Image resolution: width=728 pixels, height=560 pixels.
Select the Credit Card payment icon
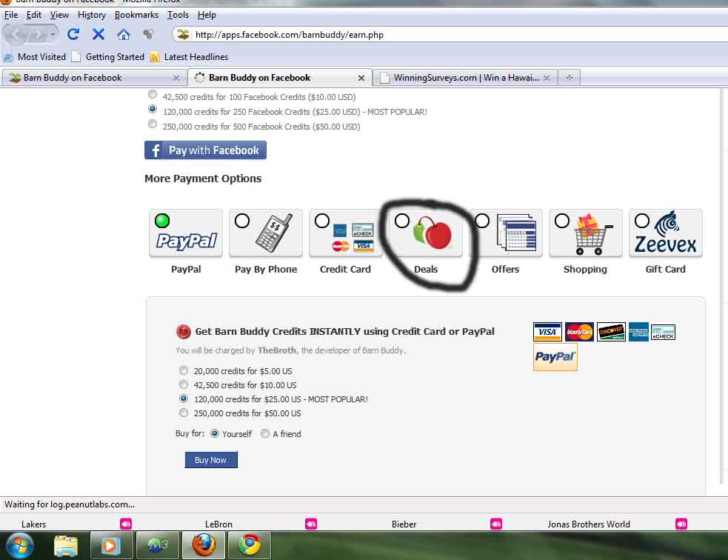click(345, 233)
